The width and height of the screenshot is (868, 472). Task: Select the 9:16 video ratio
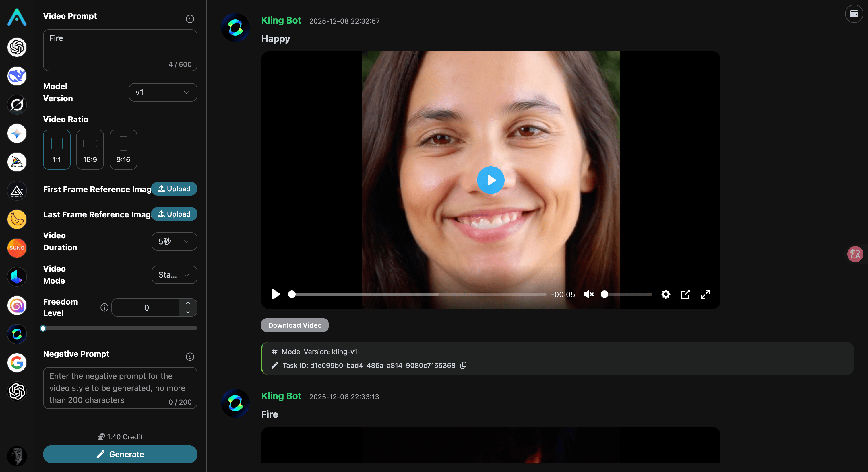click(123, 149)
